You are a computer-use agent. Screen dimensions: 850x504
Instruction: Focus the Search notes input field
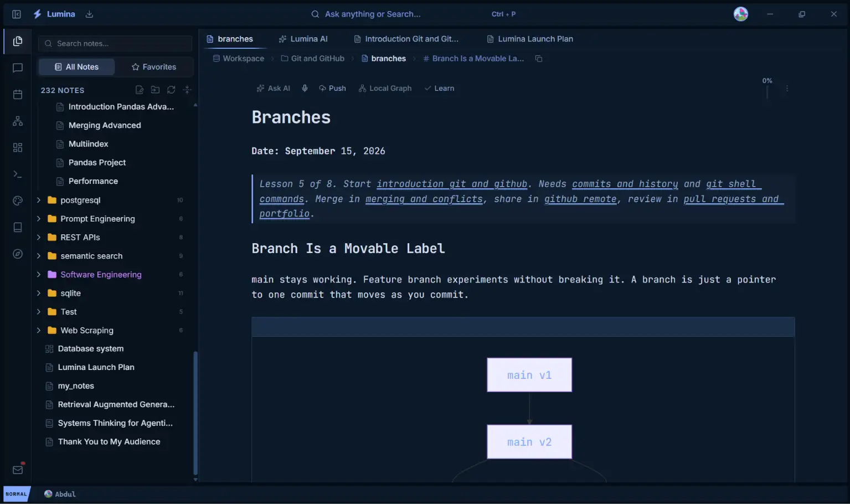(x=115, y=43)
